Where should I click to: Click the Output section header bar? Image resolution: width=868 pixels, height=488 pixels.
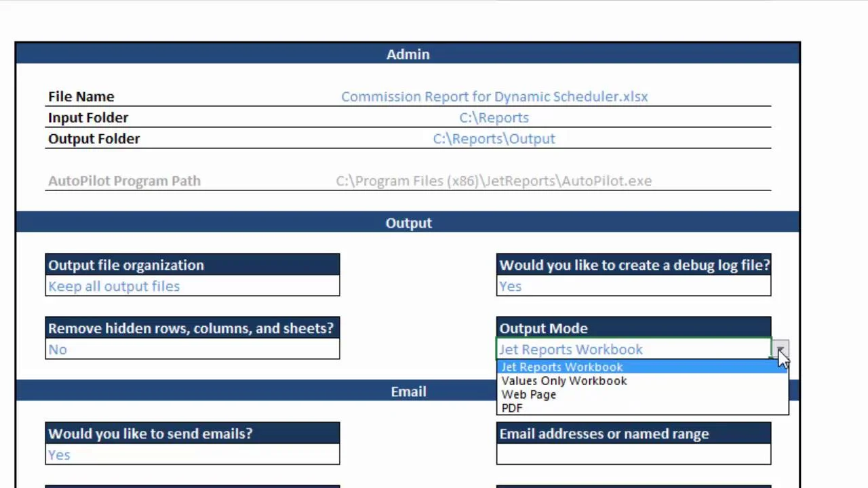point(408,223)
